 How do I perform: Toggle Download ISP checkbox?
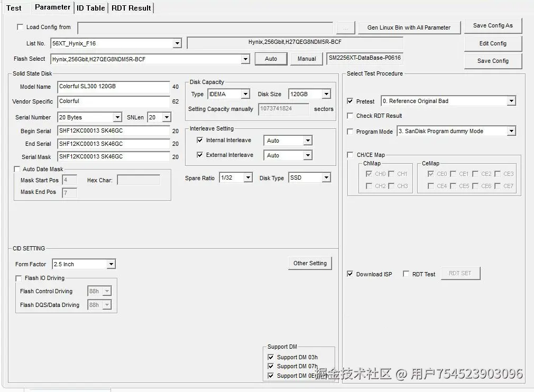[x=350, y=274]
